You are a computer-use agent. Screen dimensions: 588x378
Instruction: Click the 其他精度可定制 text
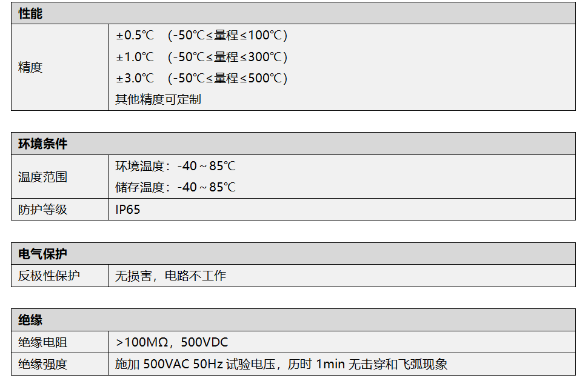click(x=158, y=99)
